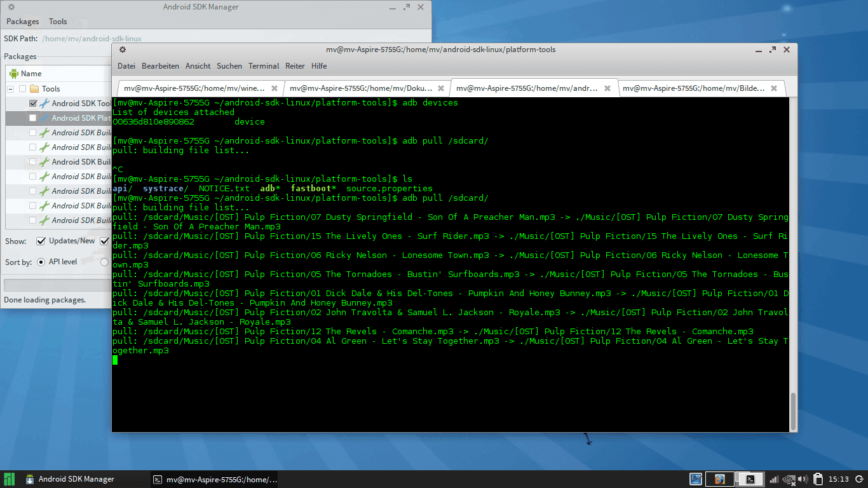Viewport: 868px width, 488px height.
Task: Click the SDK Path /home/mv/android-sdk-linux text
Action: point(92,39)
